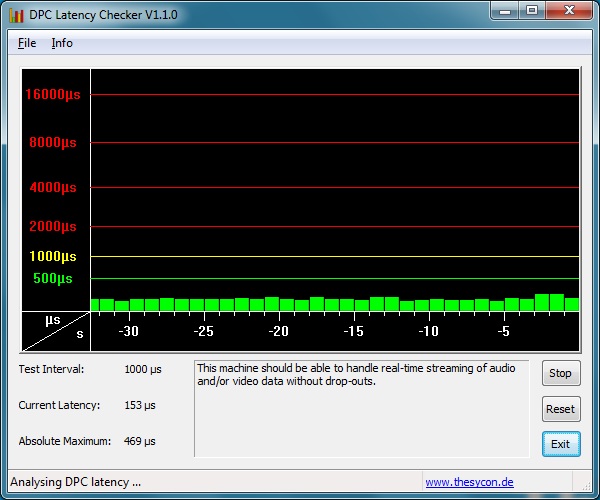Close the DPC Latency Checker window
Screen dimensions: 600x500
[569, 11]
